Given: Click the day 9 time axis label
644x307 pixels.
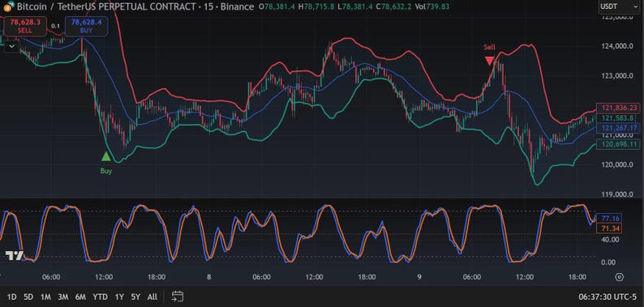Looking at the screenshot, I should tap(419, 277).
